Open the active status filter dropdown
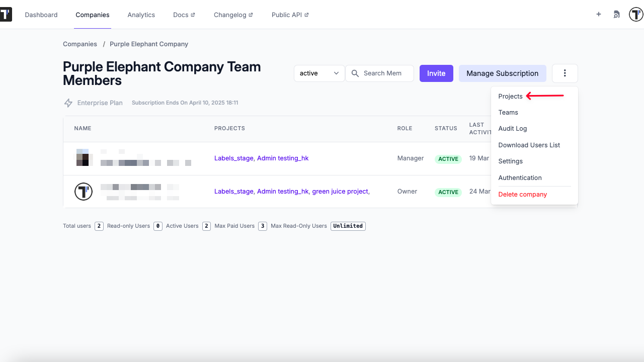Screen dimensions: 644x362 tap(319, 73)
